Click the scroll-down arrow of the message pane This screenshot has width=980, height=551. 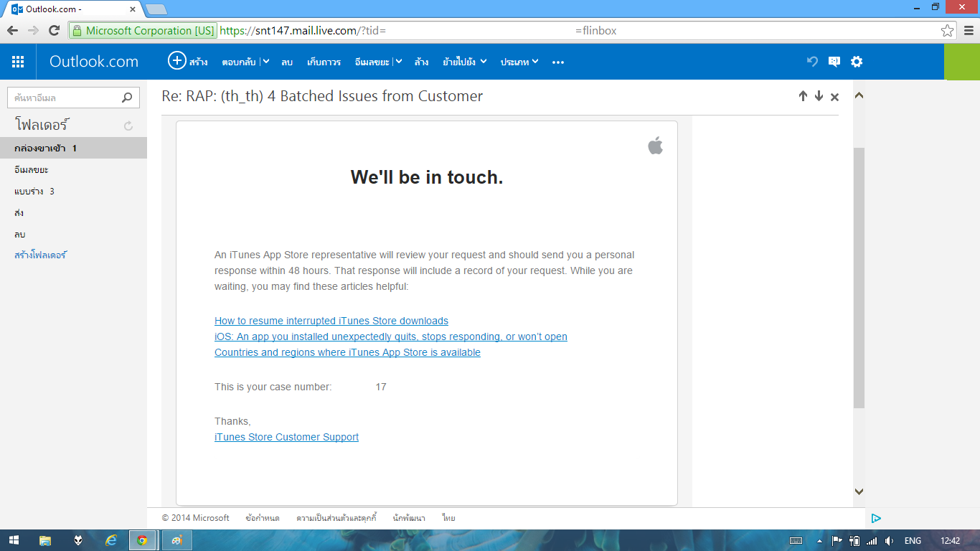[859, 491]
